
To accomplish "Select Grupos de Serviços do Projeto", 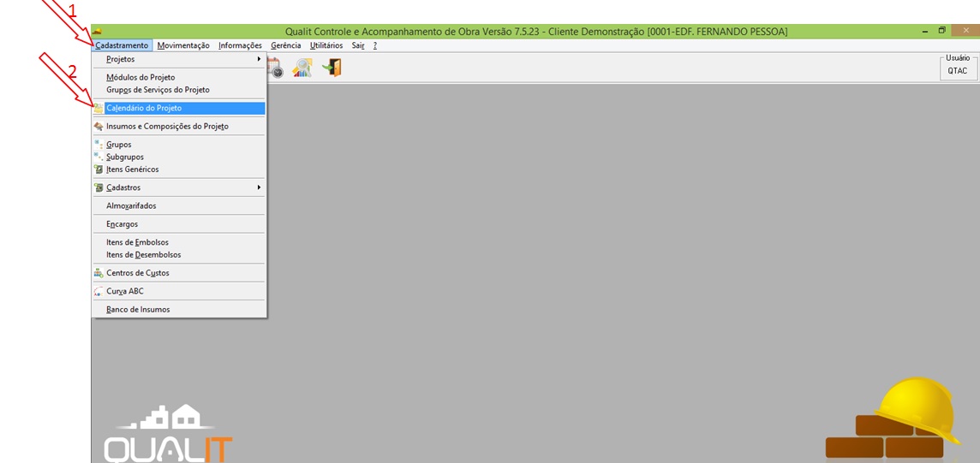I will [x=179, y=90].
